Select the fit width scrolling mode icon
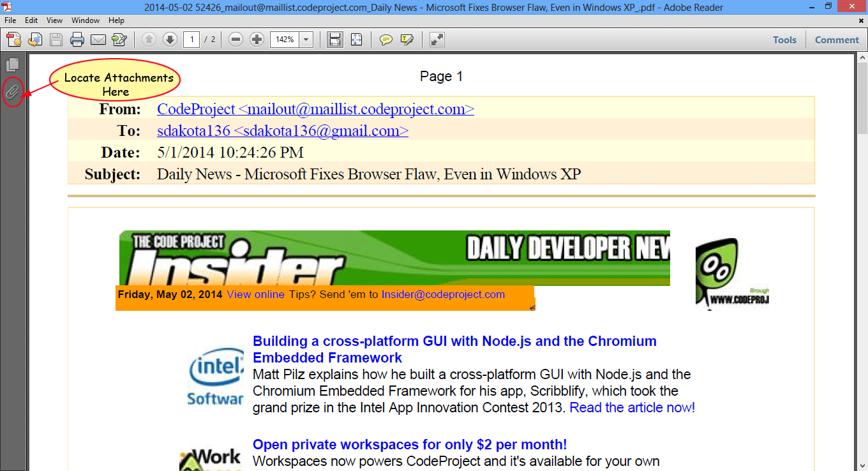868x471 pixels. coord(334,40)
